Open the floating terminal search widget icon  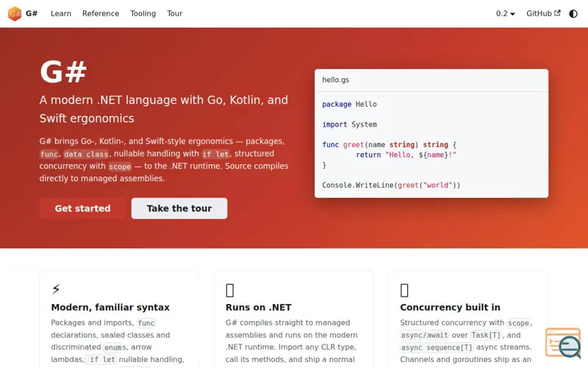563,343
